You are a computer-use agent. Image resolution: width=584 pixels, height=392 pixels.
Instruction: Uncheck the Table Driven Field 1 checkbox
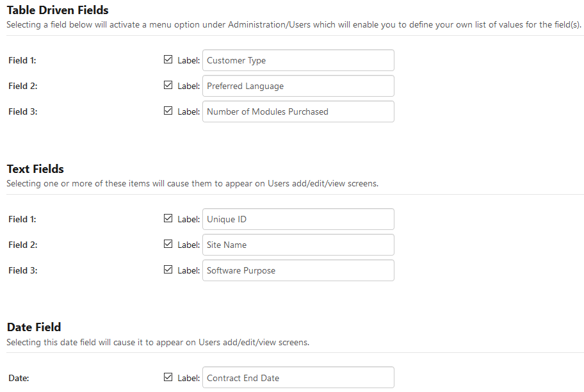(168, 60)
